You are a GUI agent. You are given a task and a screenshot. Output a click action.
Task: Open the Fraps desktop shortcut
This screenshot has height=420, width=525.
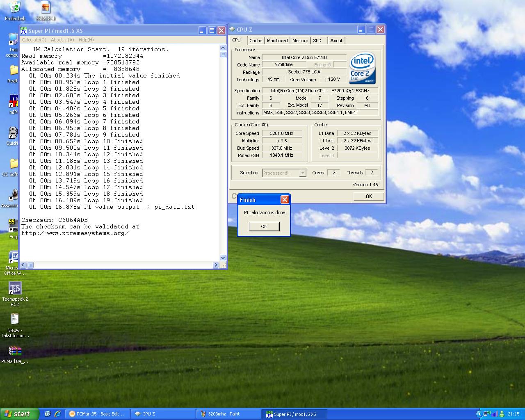[13, 225]
